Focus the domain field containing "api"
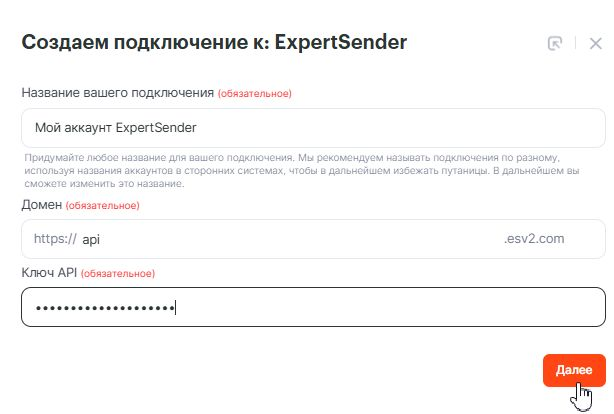Screen dimensions: 614x414 coord(290,239)
